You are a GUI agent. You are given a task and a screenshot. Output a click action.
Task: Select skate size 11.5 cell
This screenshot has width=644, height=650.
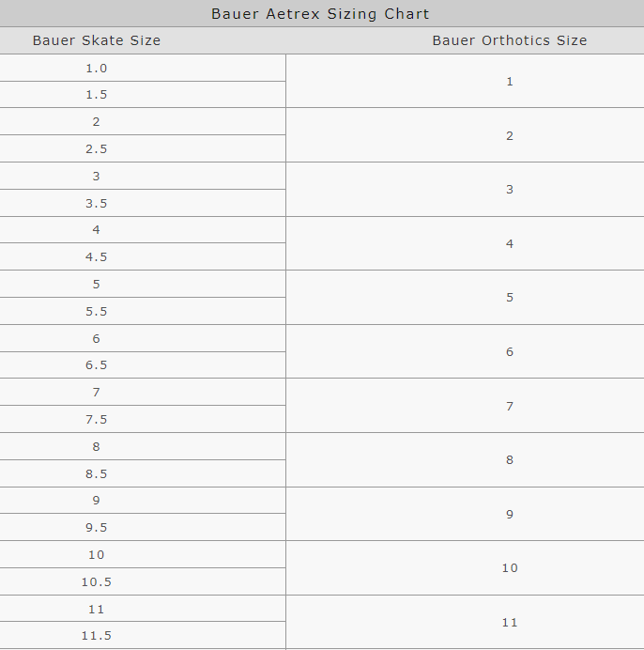pos(97,636)
